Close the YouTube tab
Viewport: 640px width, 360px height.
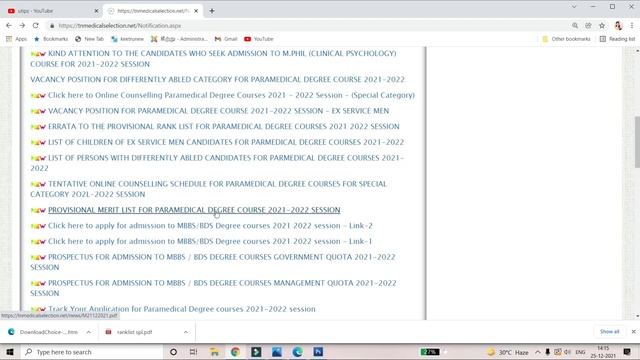tap(96, 11)
